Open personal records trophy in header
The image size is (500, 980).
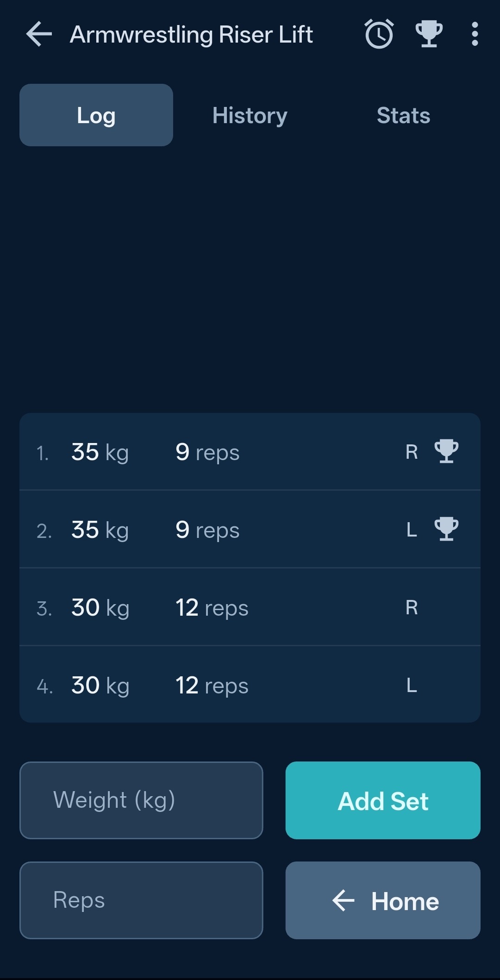429,34
